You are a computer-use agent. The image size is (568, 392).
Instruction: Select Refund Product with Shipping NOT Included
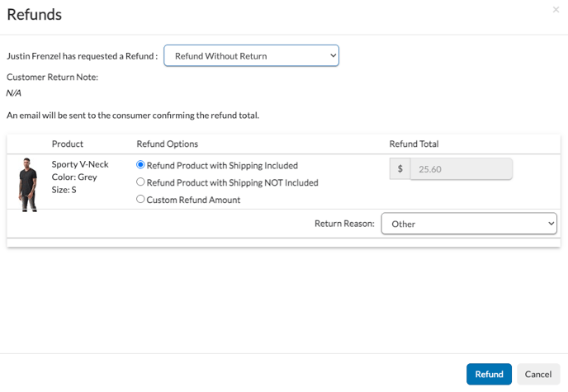click(140, 182)
